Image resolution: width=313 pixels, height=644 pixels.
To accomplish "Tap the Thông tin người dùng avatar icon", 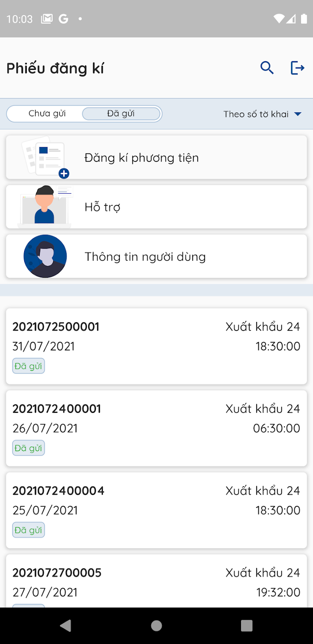I will tap(45, 256).
